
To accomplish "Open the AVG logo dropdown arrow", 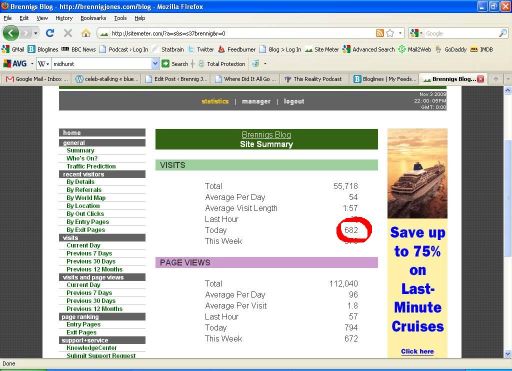I will pyautogui.click(x=32, y=63).
